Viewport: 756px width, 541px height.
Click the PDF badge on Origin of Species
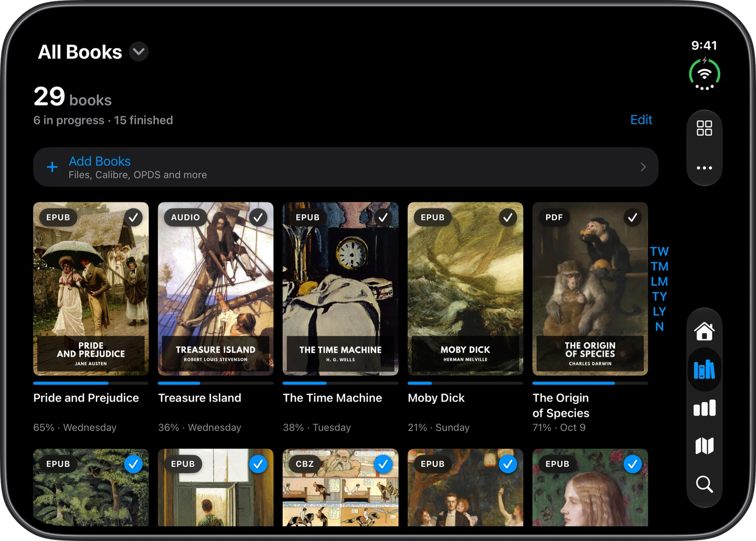pyautogui.click(x=554, y=218)
